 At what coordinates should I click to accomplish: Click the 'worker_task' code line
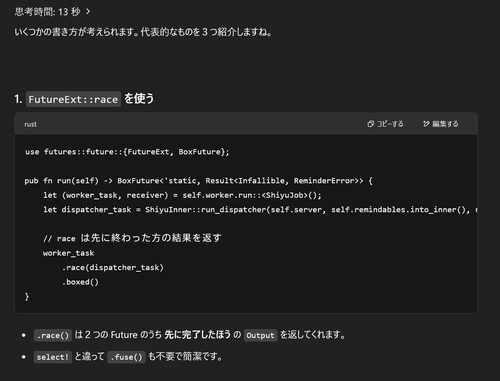(68, 253)
